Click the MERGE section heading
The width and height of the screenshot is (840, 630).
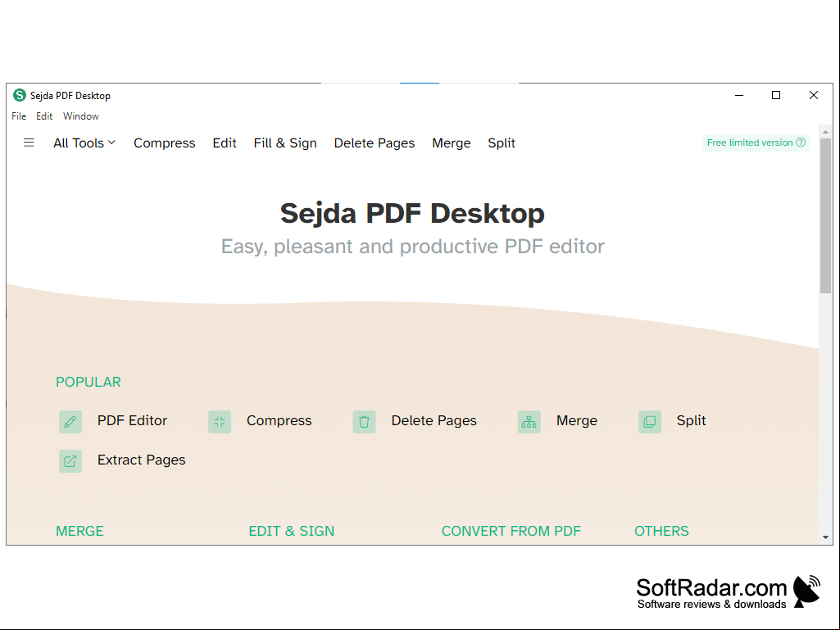click(79, 531)
